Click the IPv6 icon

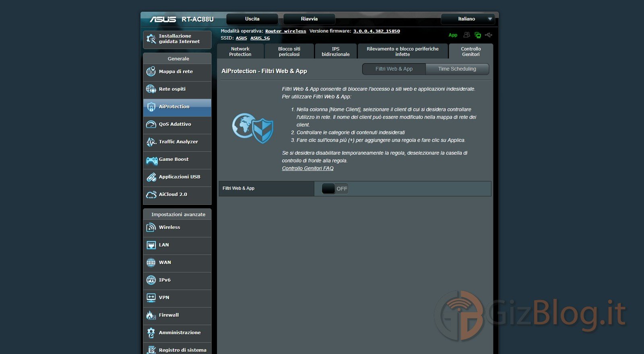151,280
